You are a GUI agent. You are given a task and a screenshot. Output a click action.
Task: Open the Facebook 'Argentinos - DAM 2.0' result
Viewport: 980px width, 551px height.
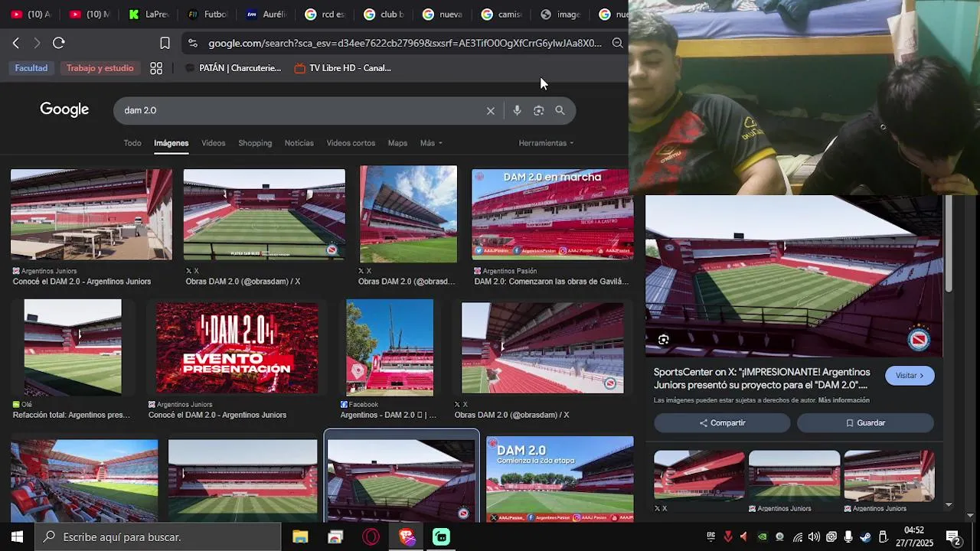[x=390, y=347]
